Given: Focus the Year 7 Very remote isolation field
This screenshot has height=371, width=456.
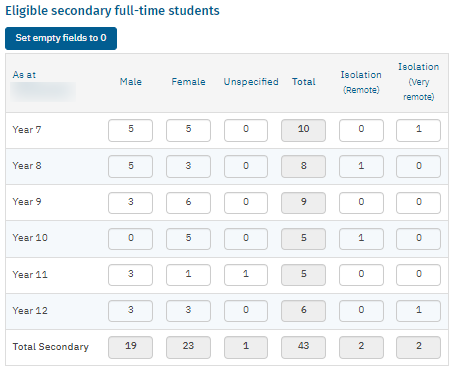Looking at the screenshot, I should click(x=418, y=130).
